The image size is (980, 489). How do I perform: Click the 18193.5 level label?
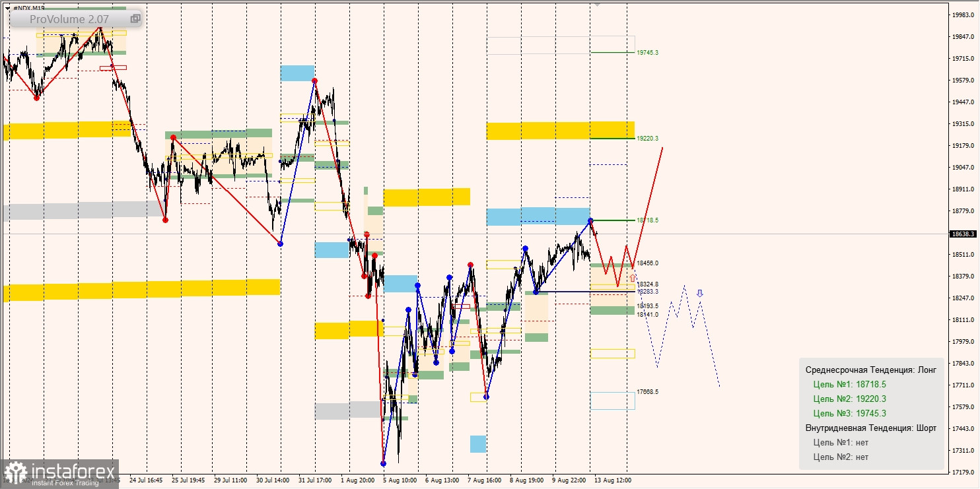[x=647, y=306]
